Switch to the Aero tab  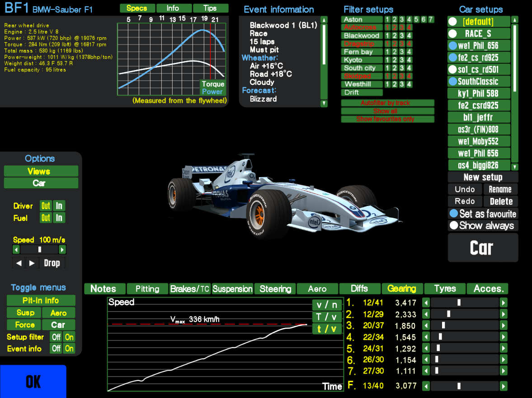coord(317,289)
